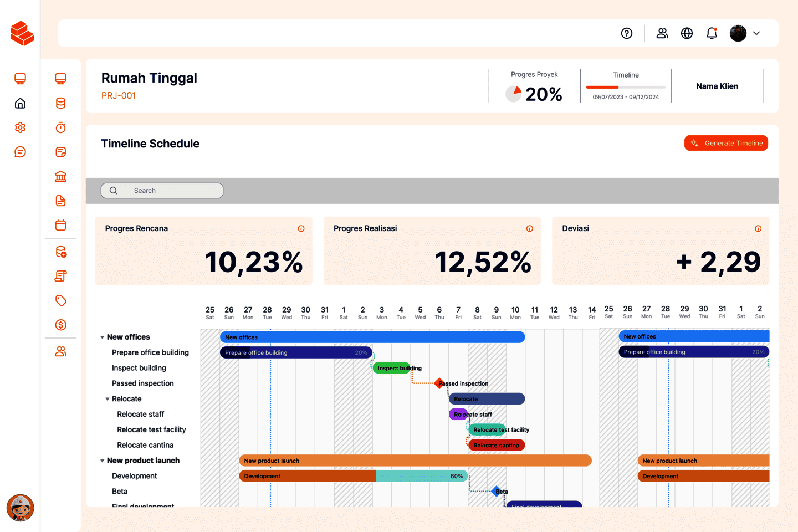Open the bank building icon
The image size is (798, 532).
[x=61, y=176]
